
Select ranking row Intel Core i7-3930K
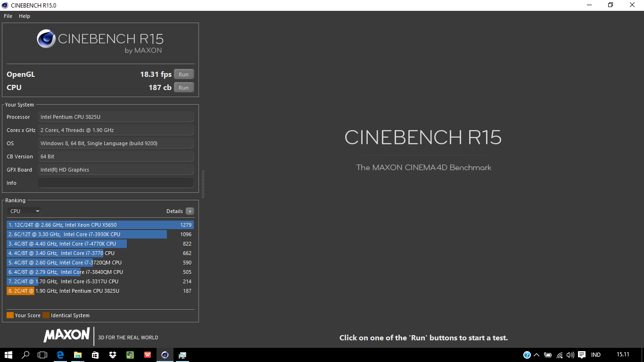[x=100, y=234]
